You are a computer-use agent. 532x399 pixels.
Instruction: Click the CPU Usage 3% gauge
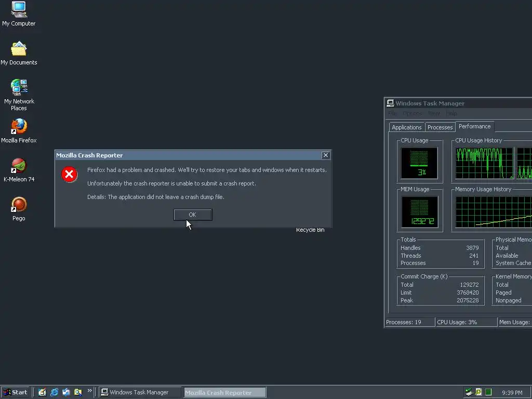[x=419, y=163]
